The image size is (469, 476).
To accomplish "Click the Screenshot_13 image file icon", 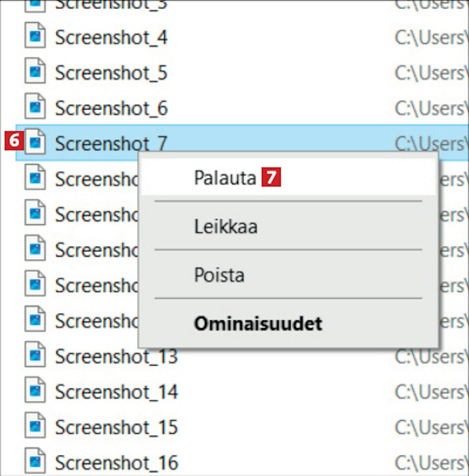I will tap(35, 354).
